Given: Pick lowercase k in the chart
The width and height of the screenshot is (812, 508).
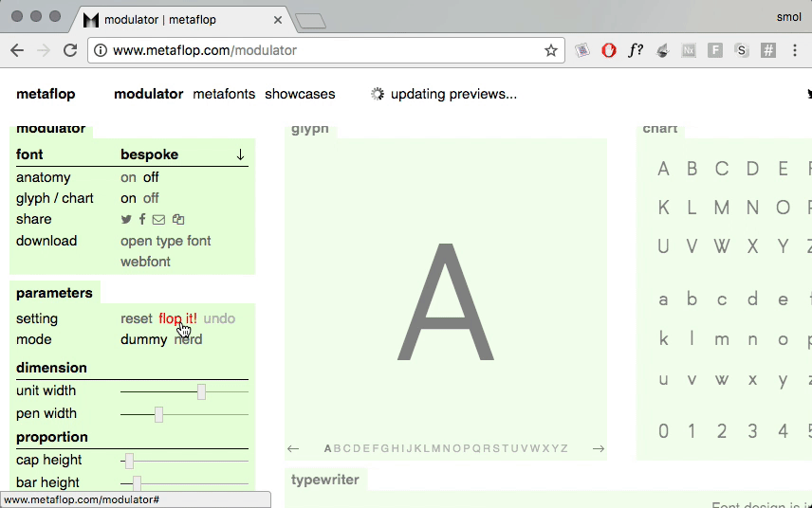Looking at the screenshot, I should click(663, 339).
